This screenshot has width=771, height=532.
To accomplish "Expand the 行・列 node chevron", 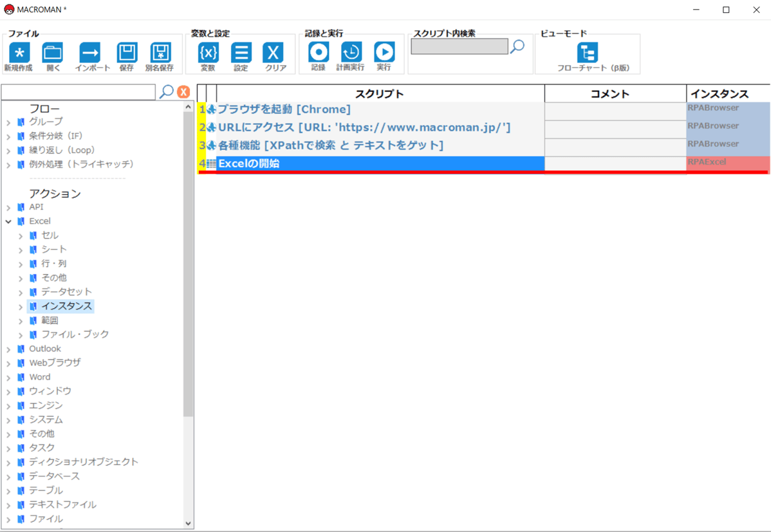I will [21, 264].
